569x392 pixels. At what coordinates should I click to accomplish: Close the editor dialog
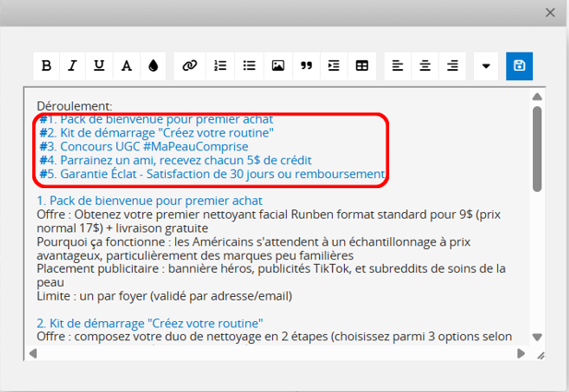click(x=551, y=13)
